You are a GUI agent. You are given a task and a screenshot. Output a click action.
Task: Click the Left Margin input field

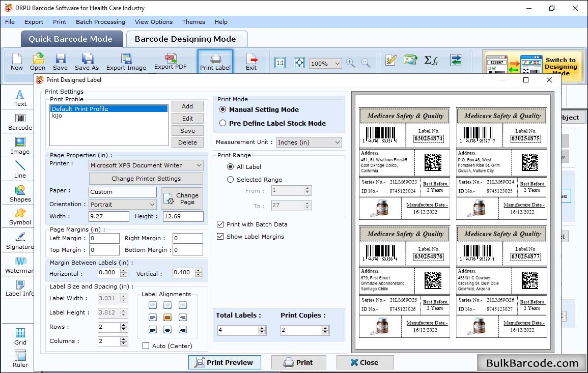[x=104, y=239]
